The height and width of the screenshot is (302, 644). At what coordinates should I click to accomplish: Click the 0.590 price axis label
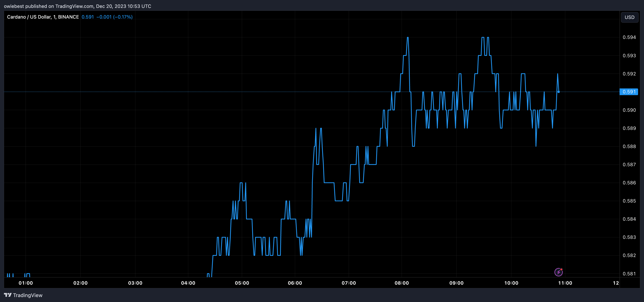629,110
